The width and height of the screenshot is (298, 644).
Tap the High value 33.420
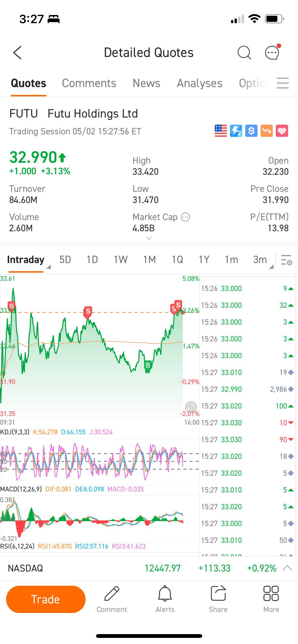(x=145, y=172)
